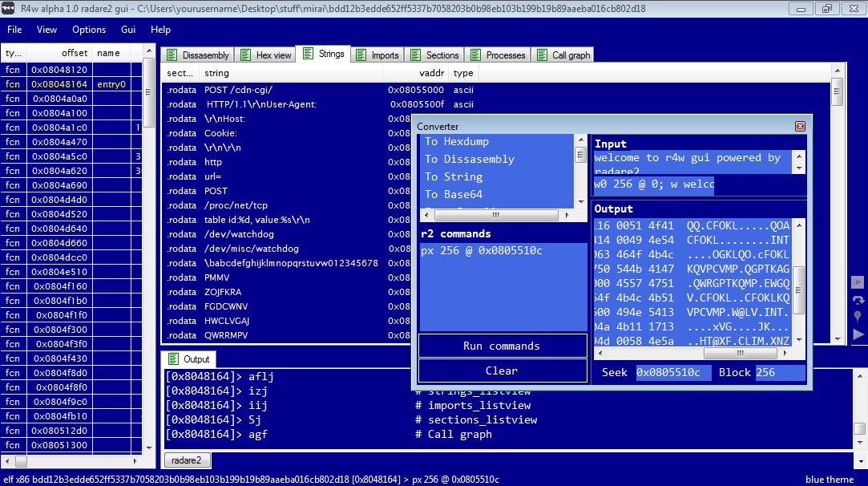Image resolution: width=868 pixels, height=486 pixels.
Task: Click the name column header in functions list
Action: (112, 53)
